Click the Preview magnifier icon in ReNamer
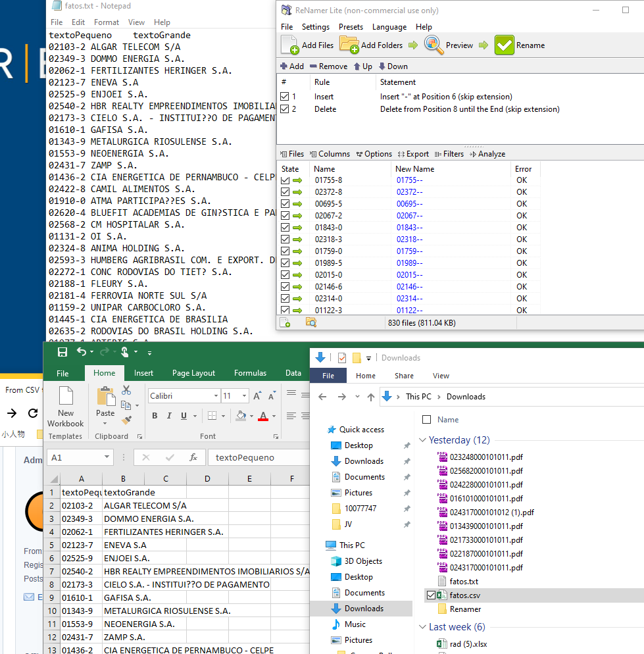644x654 pixels. [x=433, y=45]
